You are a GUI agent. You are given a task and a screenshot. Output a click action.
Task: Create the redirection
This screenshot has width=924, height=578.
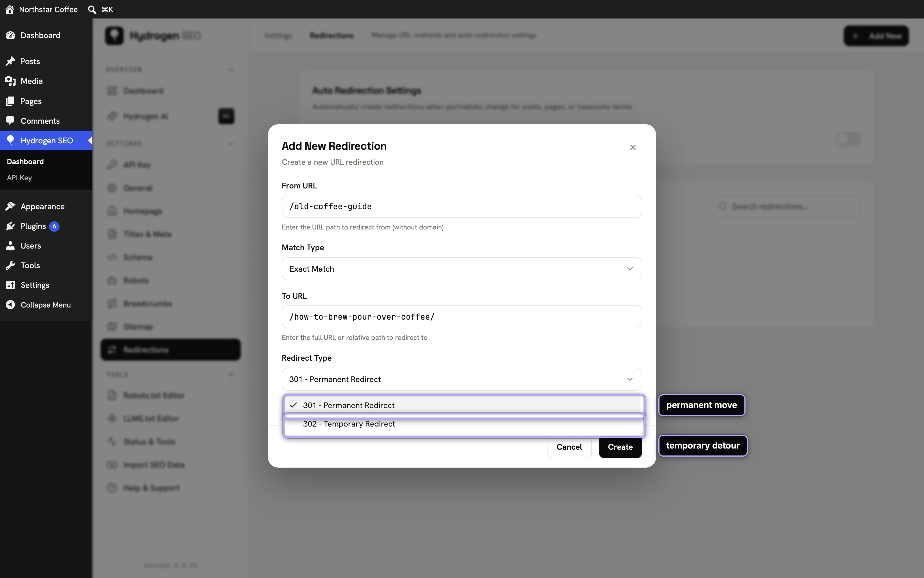click(620, 447)
